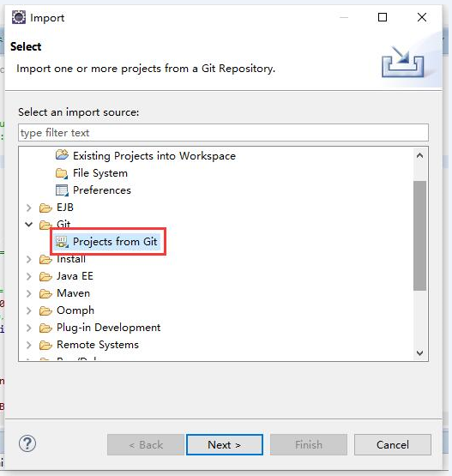The width and height of the screenshot is (452, 476).
Task: Click the Oomph folder icon
Action: [x=45, y=310]
